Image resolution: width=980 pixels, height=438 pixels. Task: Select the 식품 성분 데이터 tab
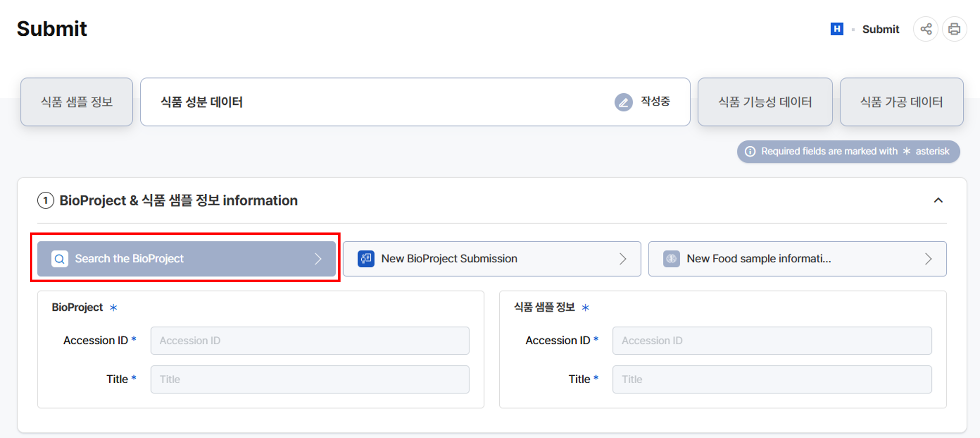click(415, 102)
